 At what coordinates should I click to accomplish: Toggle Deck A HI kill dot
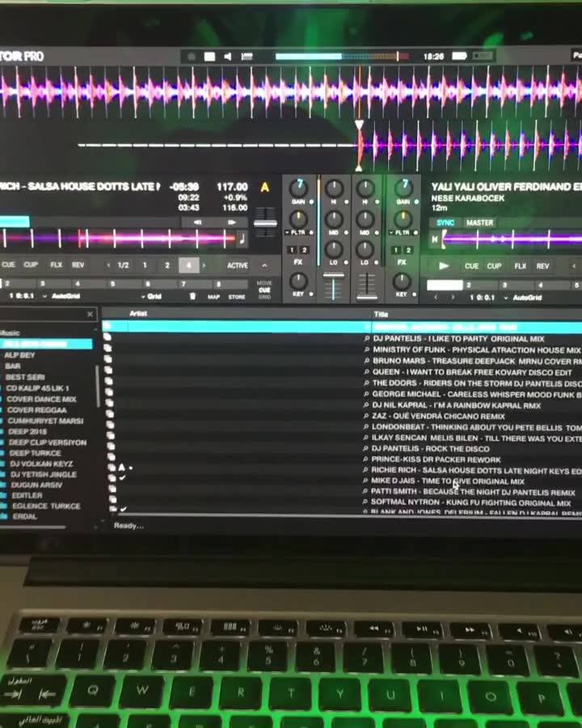[x=346, y=201]
